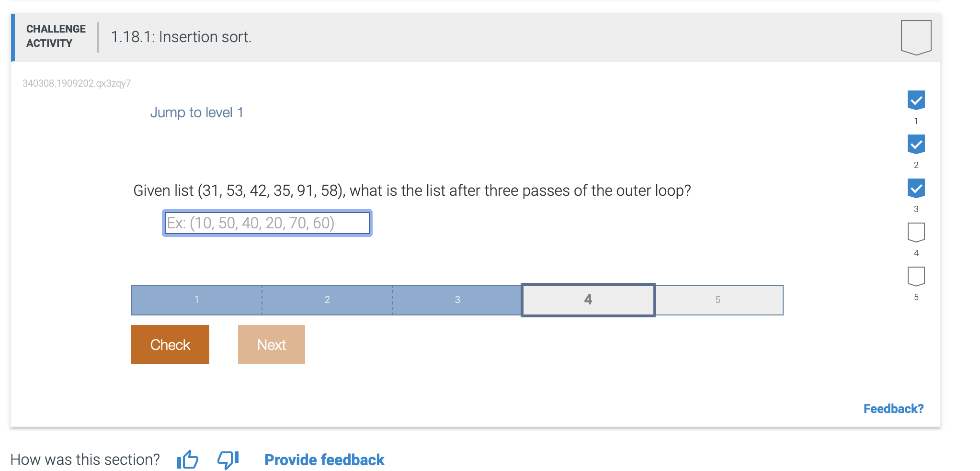Select the completed checkmark badge for level 2
Screen dimensions: 980x471
coord(916,144)
